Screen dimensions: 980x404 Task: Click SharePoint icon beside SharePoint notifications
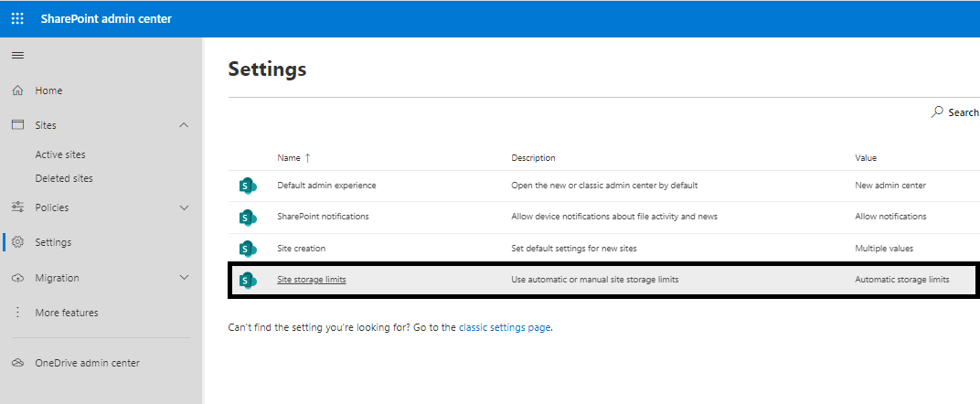pyautogui.click(x=248, y=217)
